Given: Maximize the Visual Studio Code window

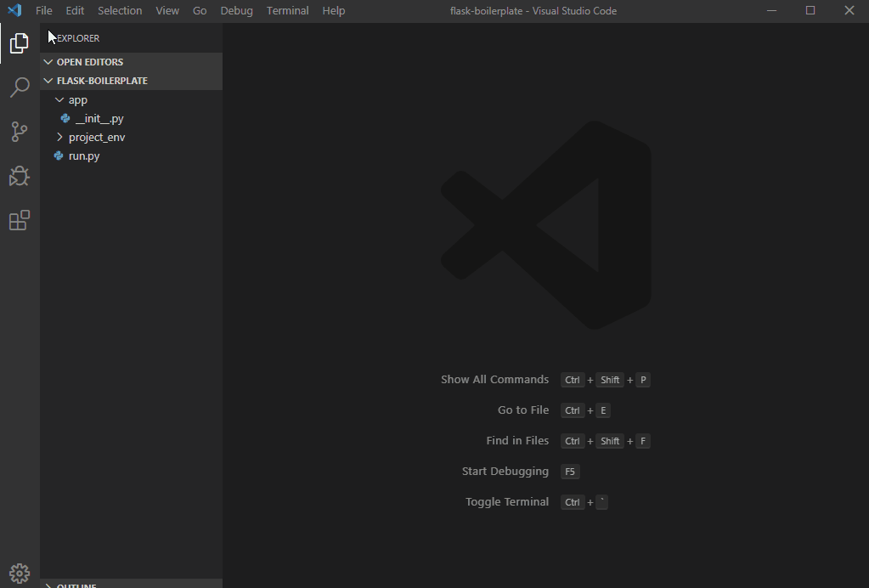Looking at the screenshot, I should tap(810, 10).
